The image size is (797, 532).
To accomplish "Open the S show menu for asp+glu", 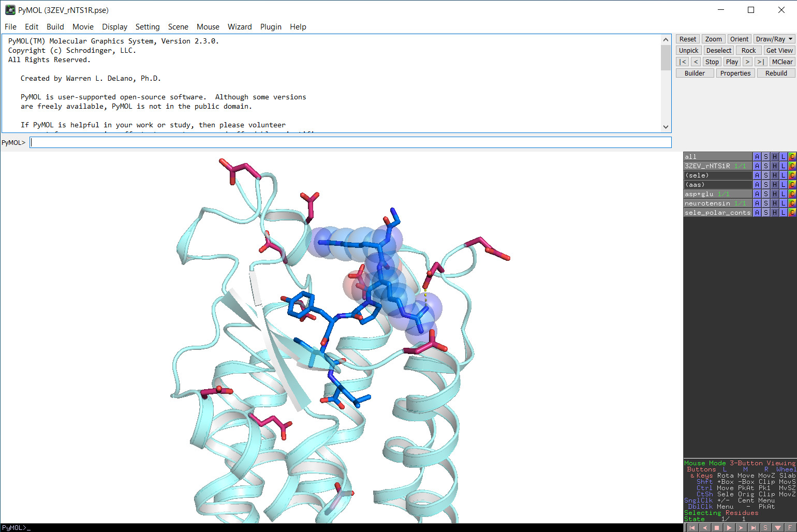I will [766, 194].
